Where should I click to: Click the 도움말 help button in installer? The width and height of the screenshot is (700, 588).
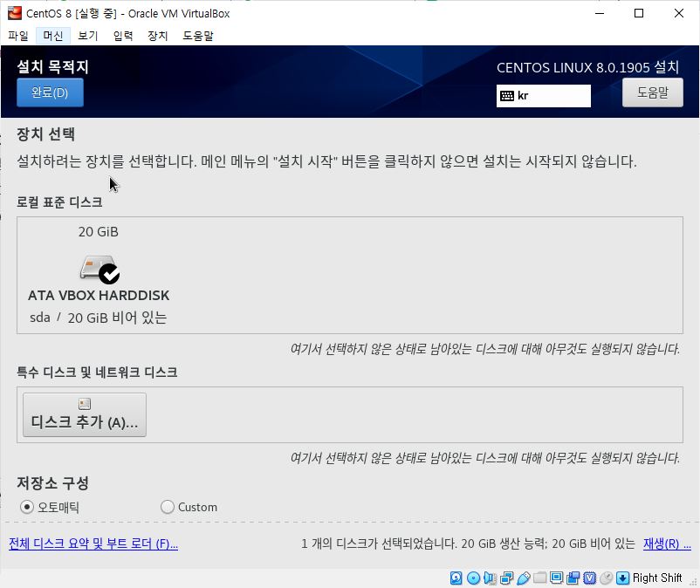click(652, 92)
